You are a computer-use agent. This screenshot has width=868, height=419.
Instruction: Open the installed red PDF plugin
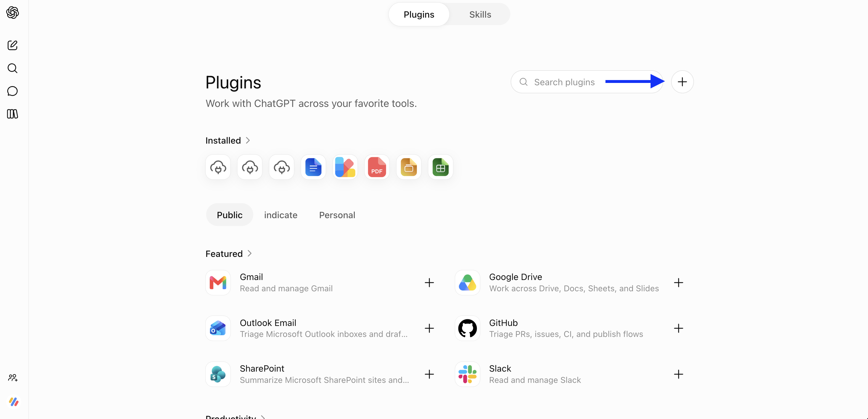coord(377,167)
